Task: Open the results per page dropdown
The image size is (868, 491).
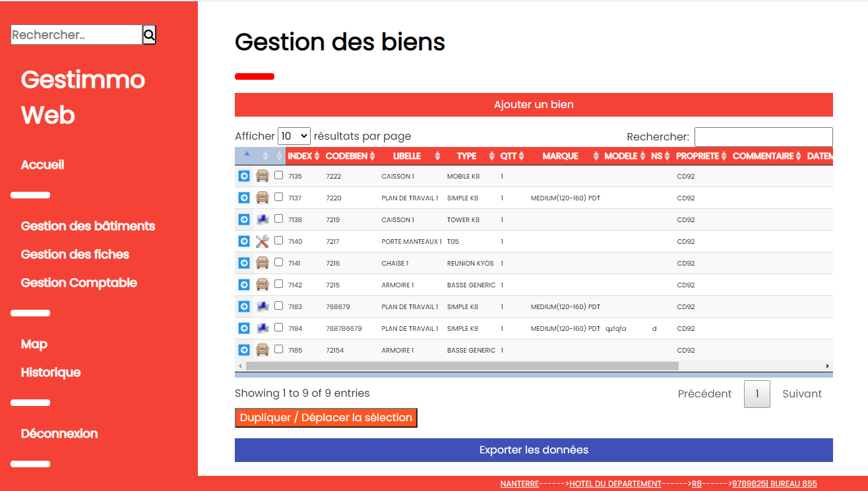Action: coord(294,136)
